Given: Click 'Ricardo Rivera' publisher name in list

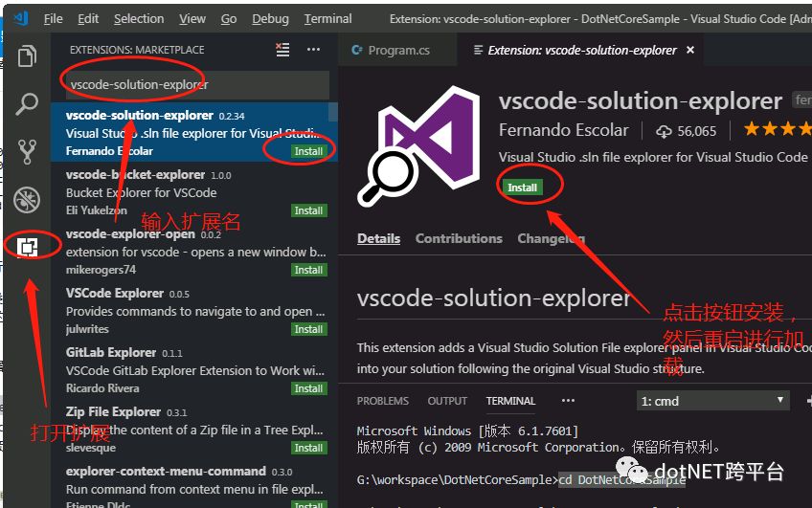Looking at the screenshot, I should [102, 388].
